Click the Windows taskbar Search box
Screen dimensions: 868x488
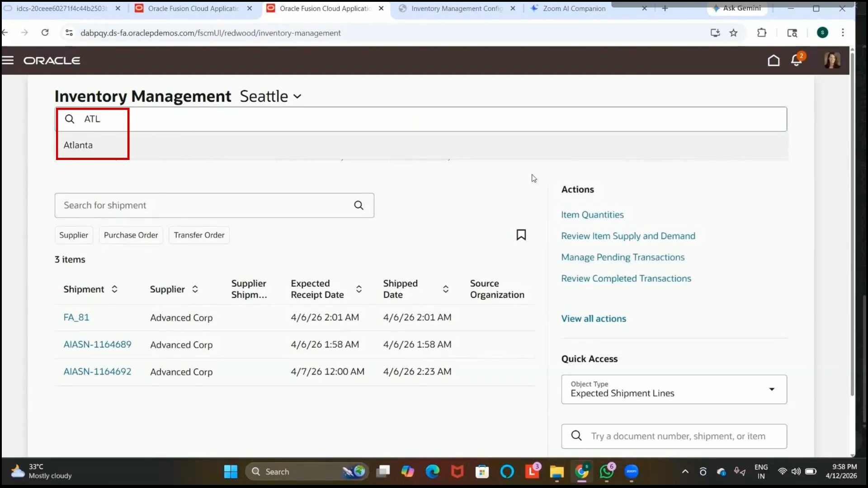(x=307, y=472)
